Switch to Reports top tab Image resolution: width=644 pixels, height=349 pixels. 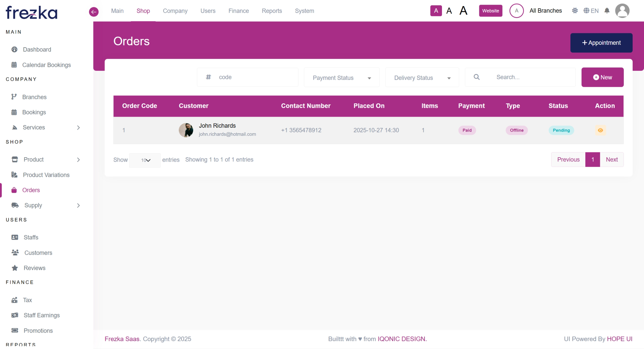pos(272,11)
